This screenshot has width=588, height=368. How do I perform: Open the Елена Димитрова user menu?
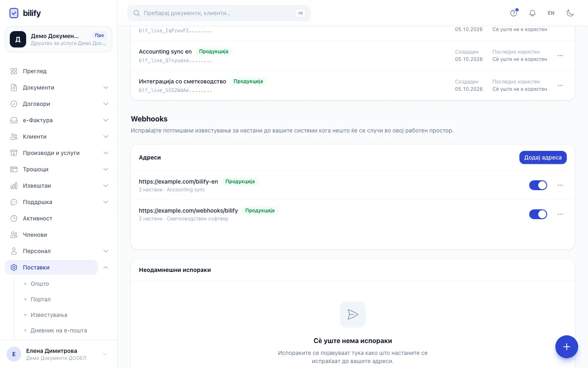(58, 354)
